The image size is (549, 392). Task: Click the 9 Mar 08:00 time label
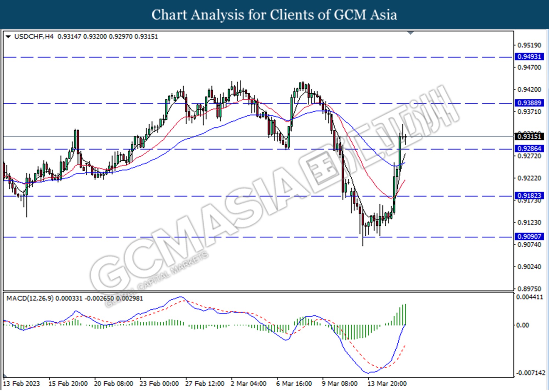[340, 384]
